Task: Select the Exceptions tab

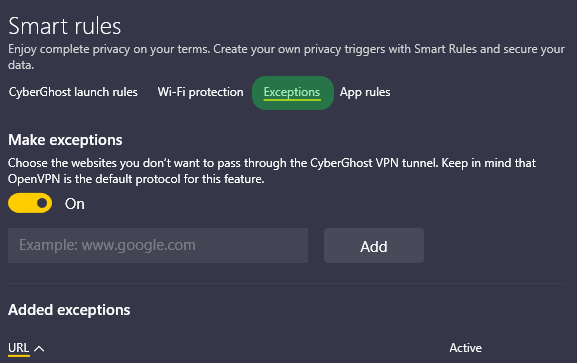Action: [x=293, y=93]
